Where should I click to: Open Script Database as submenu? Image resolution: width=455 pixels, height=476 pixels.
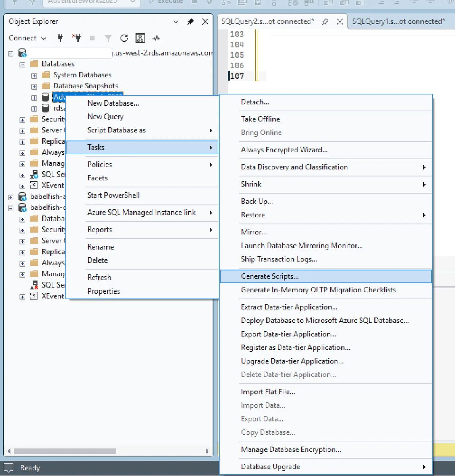(142, 130)
